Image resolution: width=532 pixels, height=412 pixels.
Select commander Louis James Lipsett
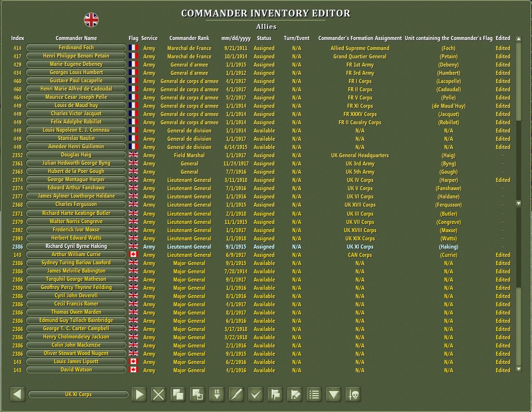[76, 361]
